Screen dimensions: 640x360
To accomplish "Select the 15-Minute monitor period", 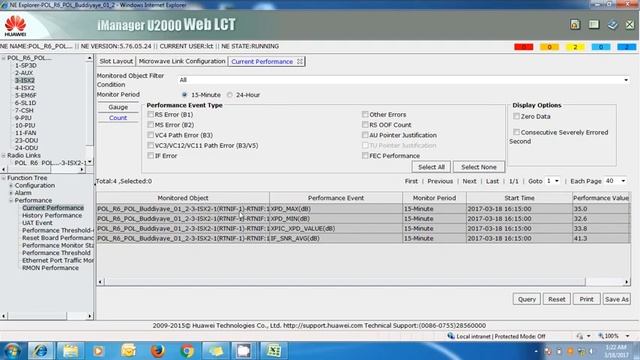I will [x=184, y=95].
